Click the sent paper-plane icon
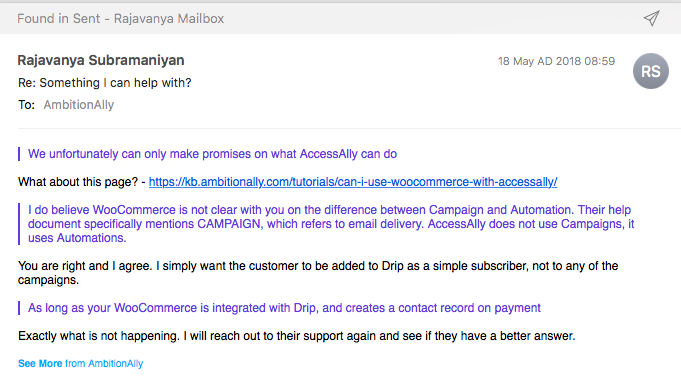Viewport: 681px width, 383px height. point(651,18)
